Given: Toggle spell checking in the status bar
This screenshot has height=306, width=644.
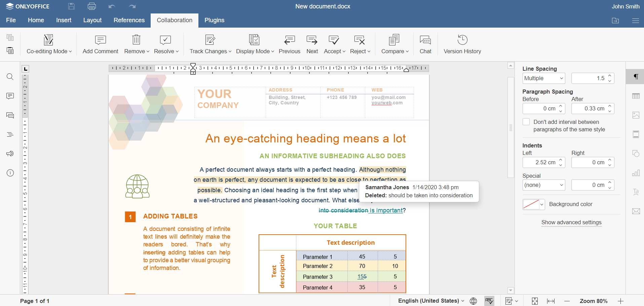Looking at the screenshot, I should pyautogui.click(x=489, y=301).
